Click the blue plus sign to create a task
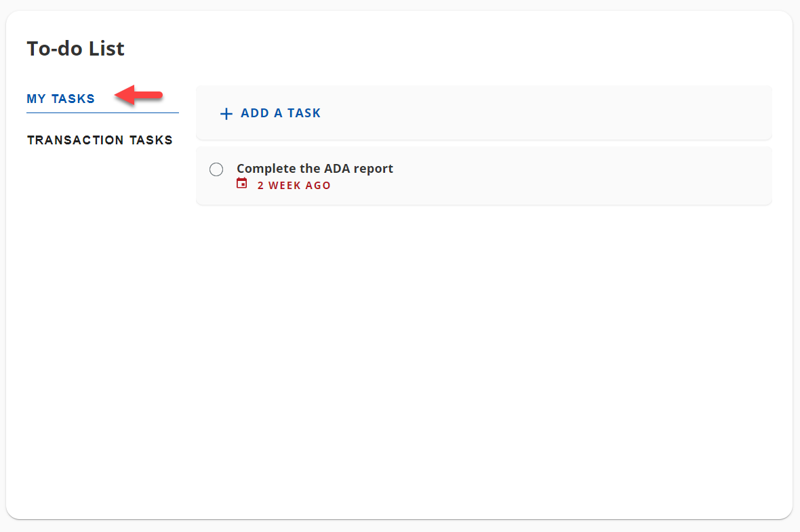This screenshot has height=532, width=800. pos(226,113)
